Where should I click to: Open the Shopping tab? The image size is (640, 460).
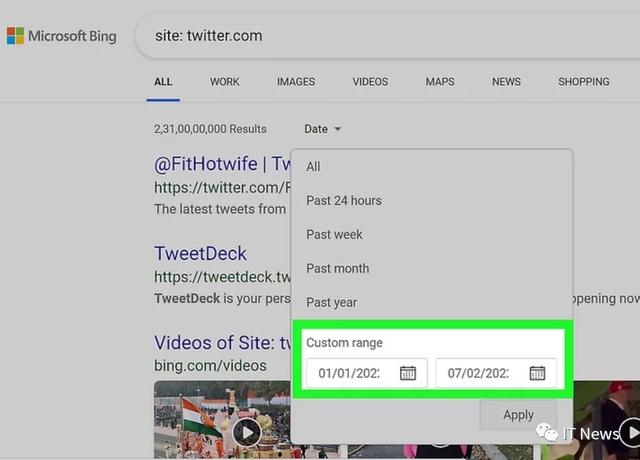(x=583, y=82)
